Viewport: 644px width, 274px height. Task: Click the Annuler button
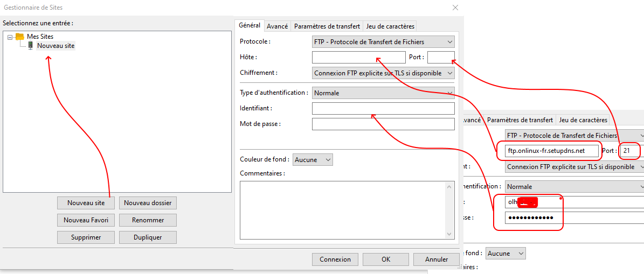pyautogui.click(x=436, y=259)
